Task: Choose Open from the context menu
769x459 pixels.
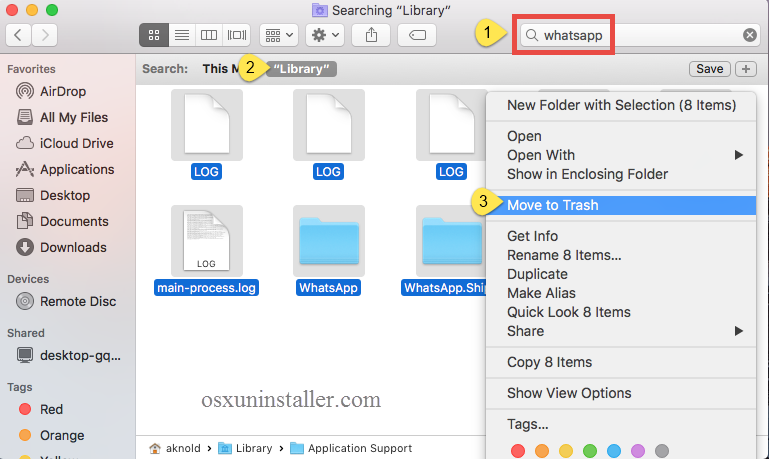Action: (x=621, y=136)
